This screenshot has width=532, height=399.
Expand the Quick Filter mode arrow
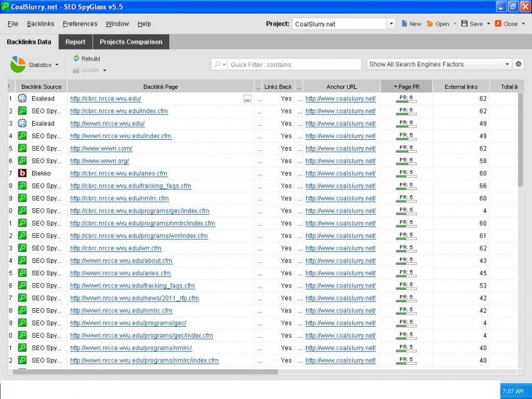click(x=224, y=64)
